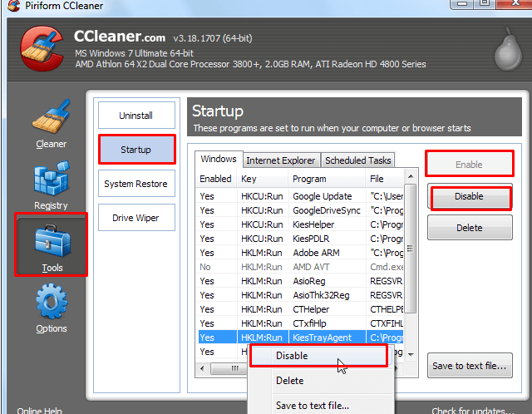The image size is (532, 414).
Task: Click the Save to text file button
Action: coord(470,366)
